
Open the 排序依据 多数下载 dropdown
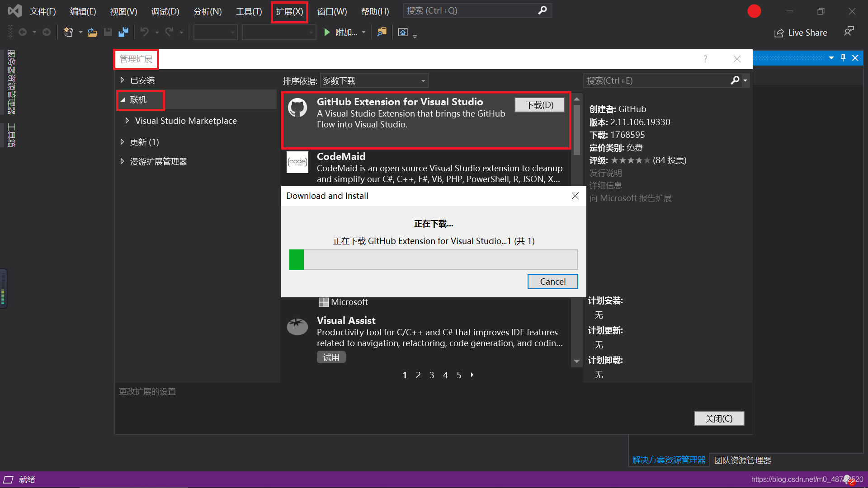click(374, 81)
